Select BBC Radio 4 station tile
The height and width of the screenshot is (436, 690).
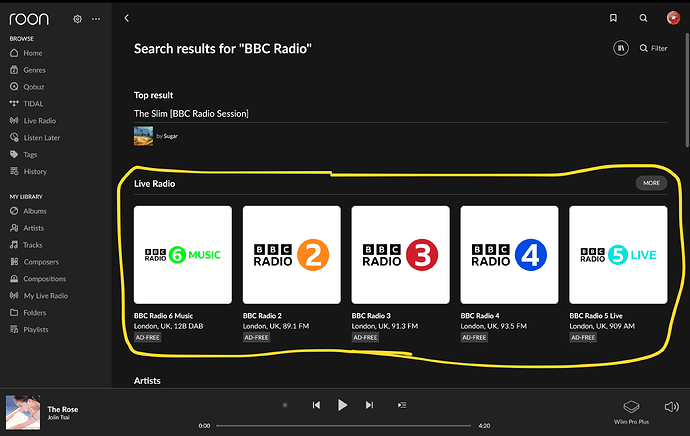click(509, 255)
